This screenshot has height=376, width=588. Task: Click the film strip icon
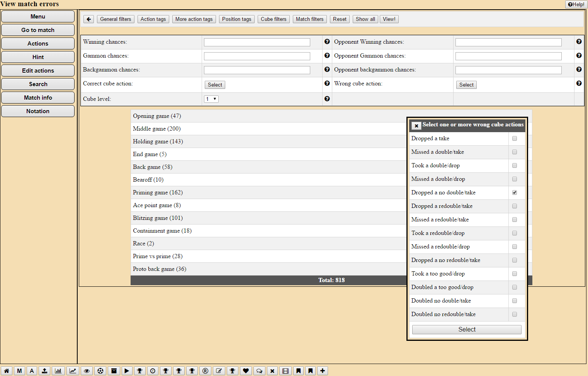point(286,371)
